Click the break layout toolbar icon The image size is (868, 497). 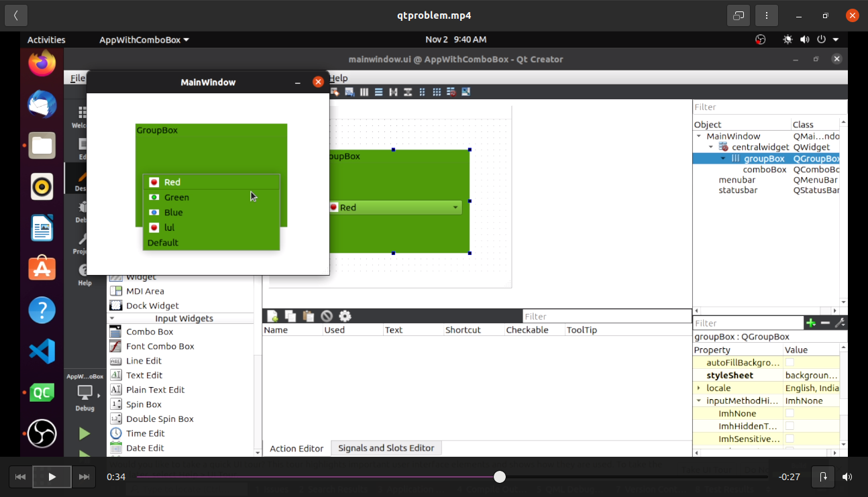[x=451, y=92]
